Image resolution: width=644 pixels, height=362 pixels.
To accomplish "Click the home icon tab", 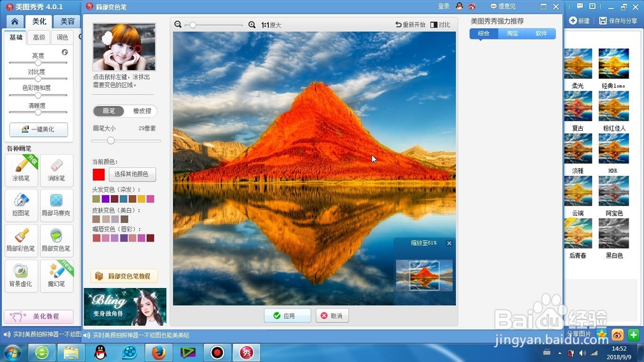I will click(15, 21).
